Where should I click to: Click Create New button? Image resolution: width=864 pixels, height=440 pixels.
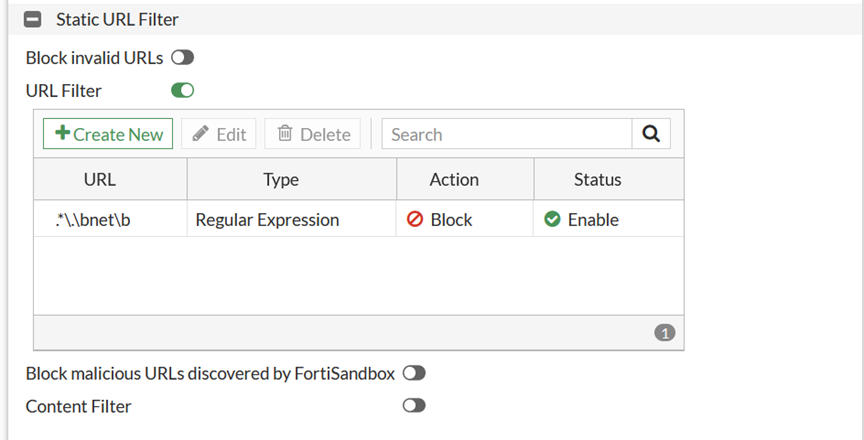click(108, 134)
